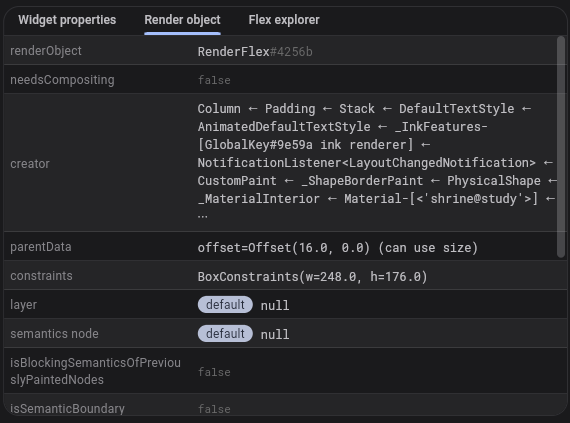Click the isBlockingSemanticsOfPreviouslyPaintedNodes label
Viewport: 570px width, 423px height.
click(x=95, y=371)
